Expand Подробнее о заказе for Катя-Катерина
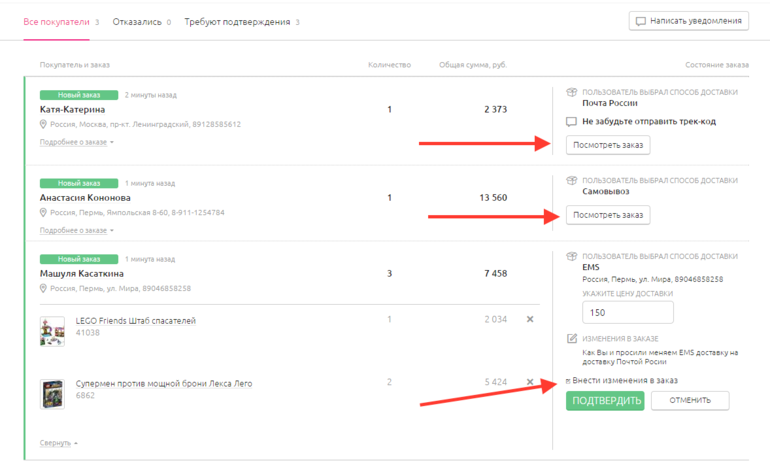Viewport: 770px width, 461px height. pyautogui.click(x=76, y=143)
